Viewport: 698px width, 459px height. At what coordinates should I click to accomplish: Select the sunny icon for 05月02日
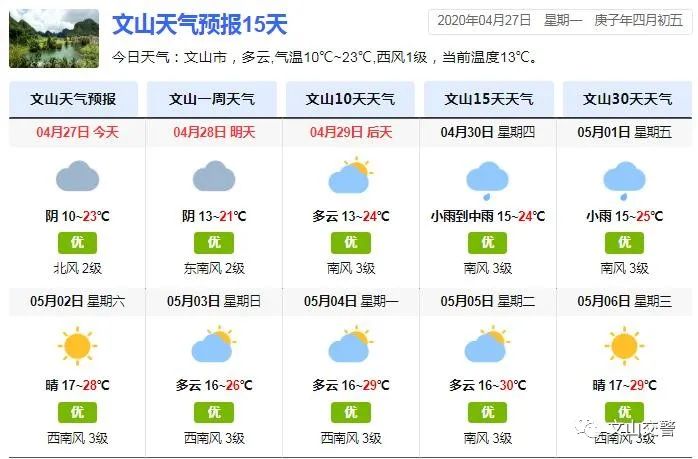[77, 346]
